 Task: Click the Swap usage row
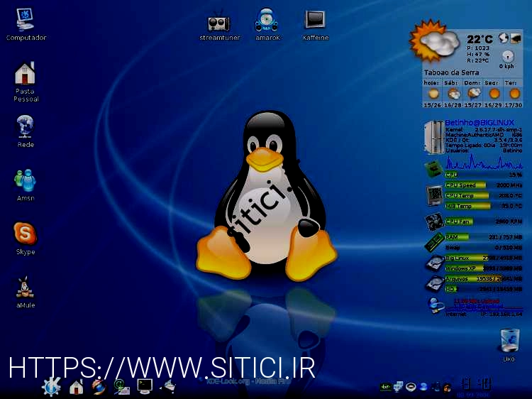(x=484, y=248)
